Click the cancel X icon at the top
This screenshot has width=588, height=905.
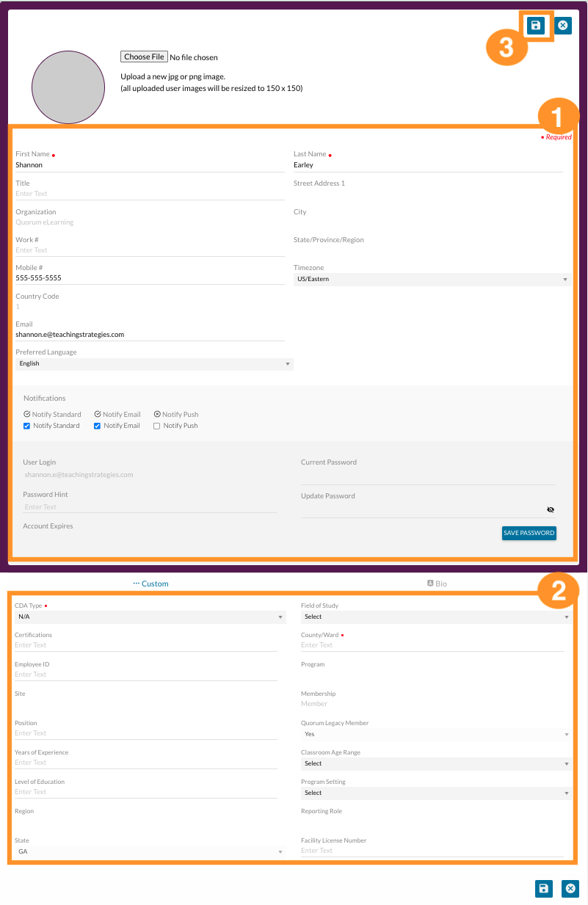coord(562,25)
